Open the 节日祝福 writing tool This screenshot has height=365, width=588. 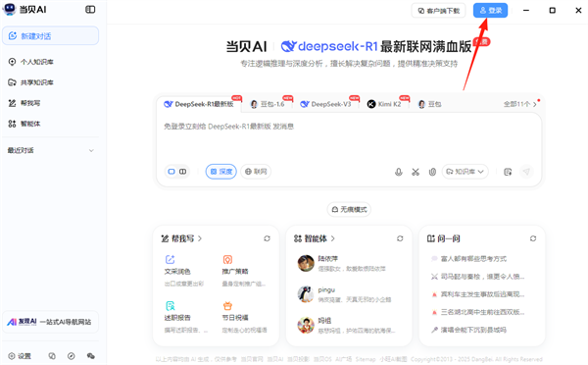pyautogui.click(x=244, y=318)
